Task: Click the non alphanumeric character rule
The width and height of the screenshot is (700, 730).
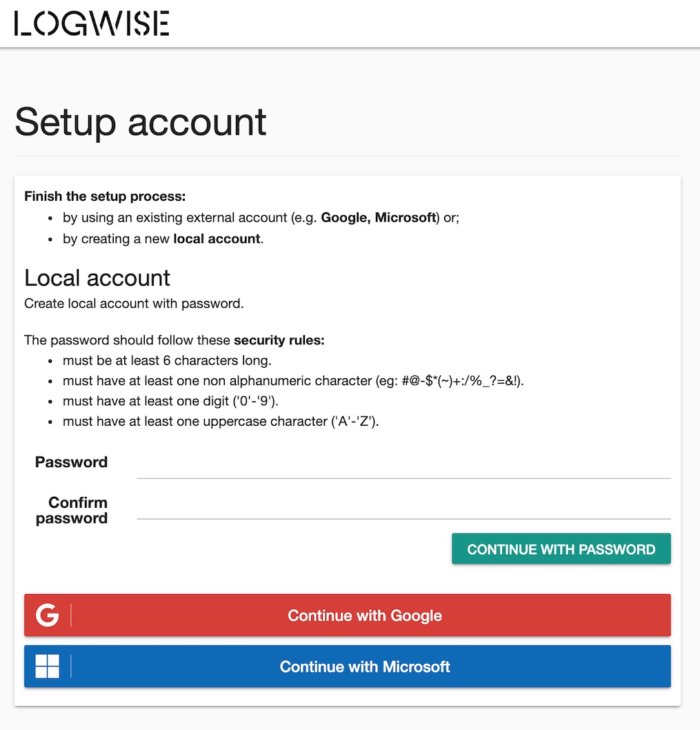Action: click(293, 381)
